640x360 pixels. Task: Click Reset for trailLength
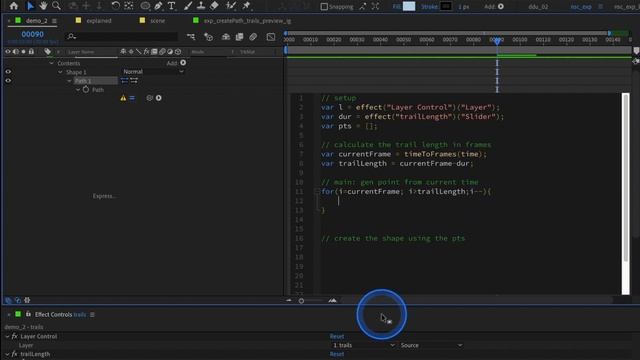[x=337, y=354]
